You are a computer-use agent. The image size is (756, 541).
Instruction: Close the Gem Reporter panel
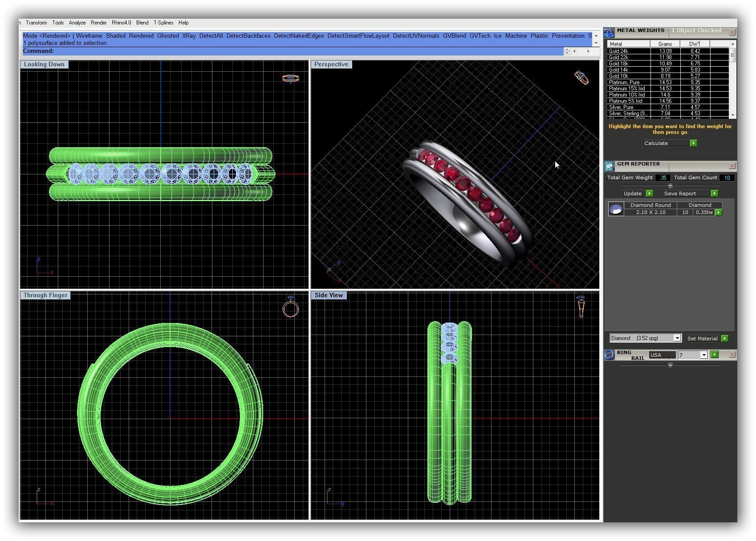click(x=732, y=166)
